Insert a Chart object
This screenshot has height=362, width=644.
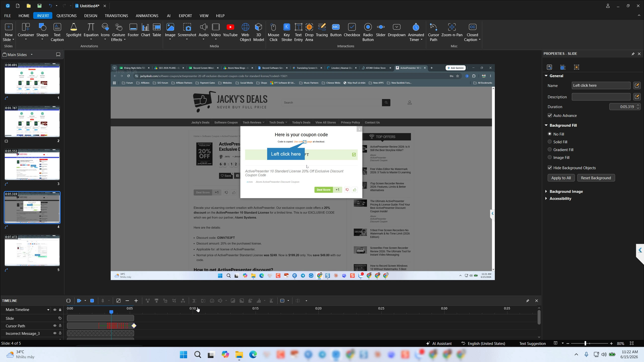tap(145, 30)
